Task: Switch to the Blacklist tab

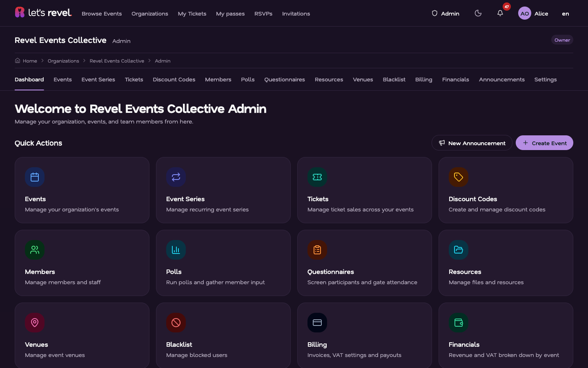Action: [394, 79]
